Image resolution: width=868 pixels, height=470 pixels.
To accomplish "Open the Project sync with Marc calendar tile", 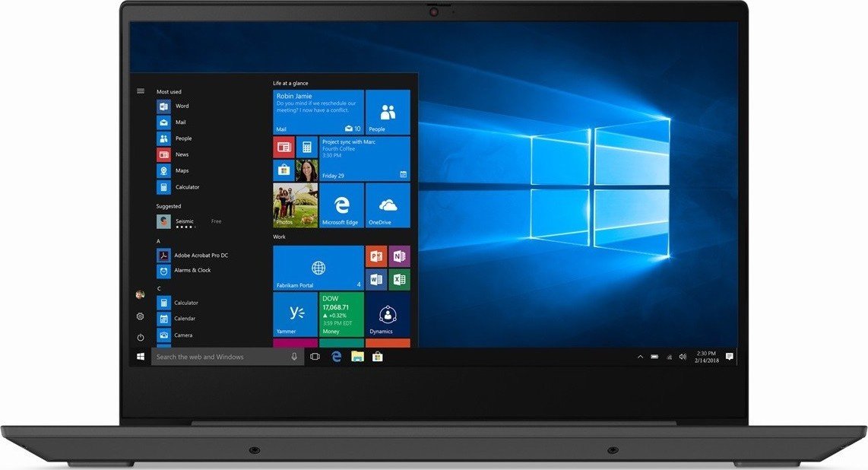I will click(x=365, y=159).
